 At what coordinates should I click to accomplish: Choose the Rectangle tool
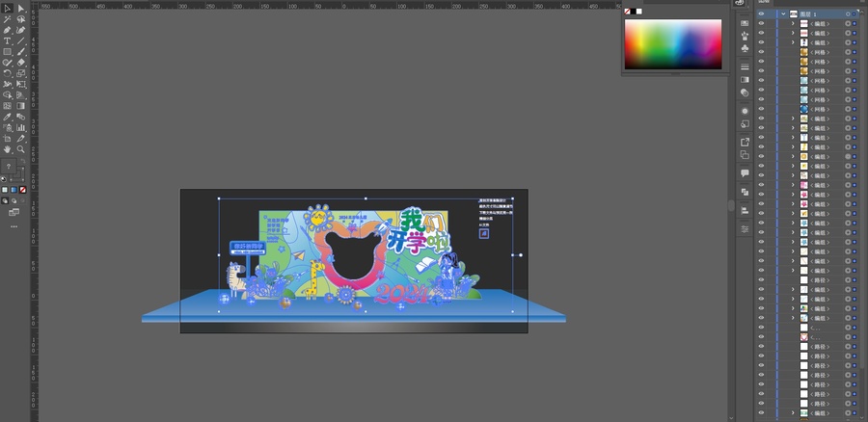coord(7,51)
